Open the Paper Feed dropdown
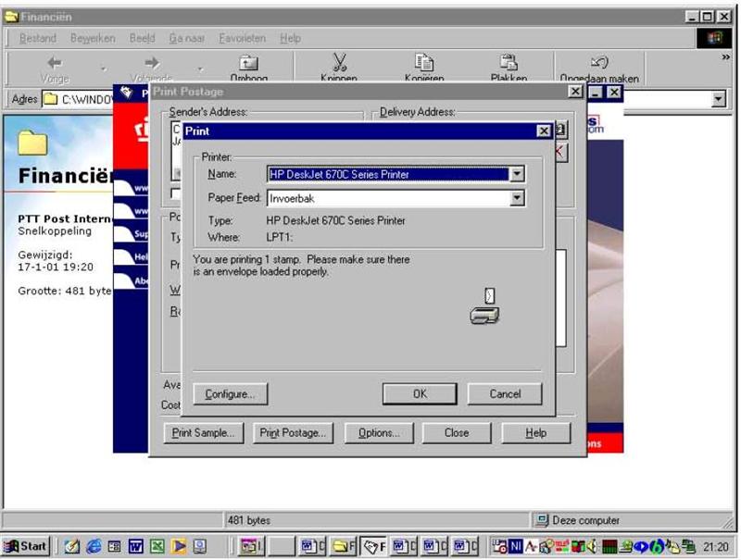 click(x=517, y=198)
